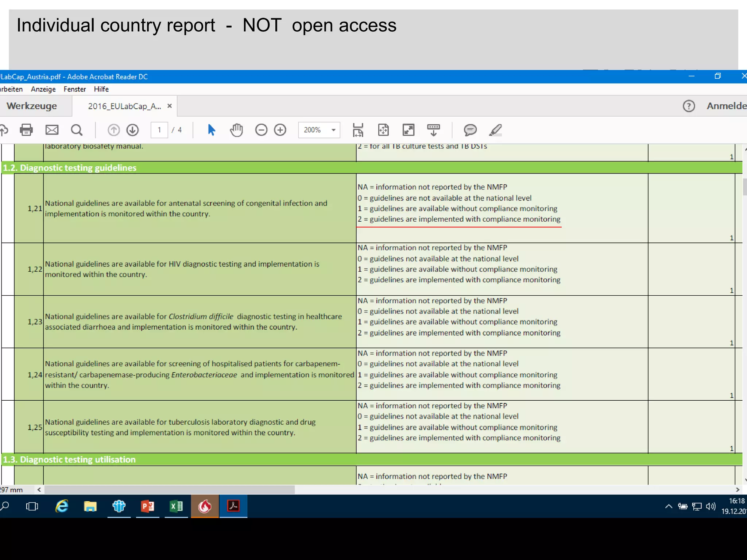Image resolution: width=747 pixels, height=560 pixels.
Task: Go to previous page arrow icon
Action: pos(114,130)
